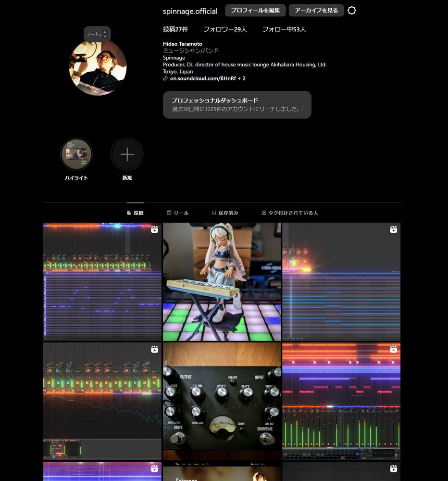
Task: Click the bookmark icon of 保存済み tab
Action: coord(214,213)
